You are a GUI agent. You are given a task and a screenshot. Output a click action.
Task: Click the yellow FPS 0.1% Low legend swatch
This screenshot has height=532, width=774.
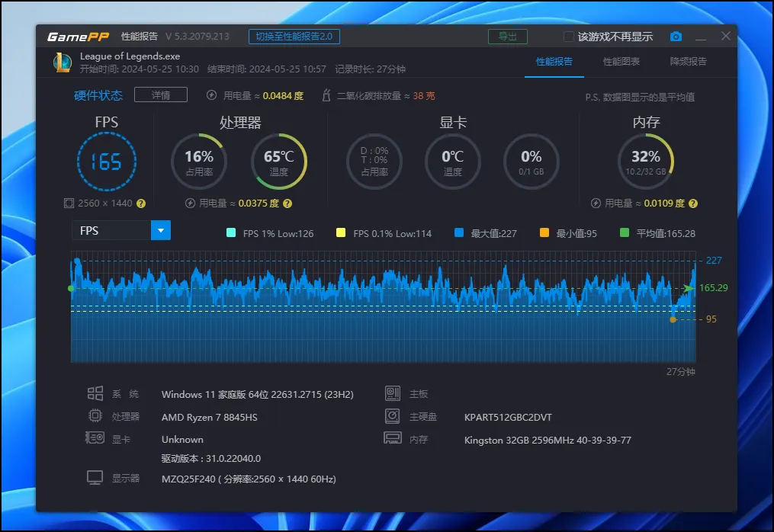point(341,233)
